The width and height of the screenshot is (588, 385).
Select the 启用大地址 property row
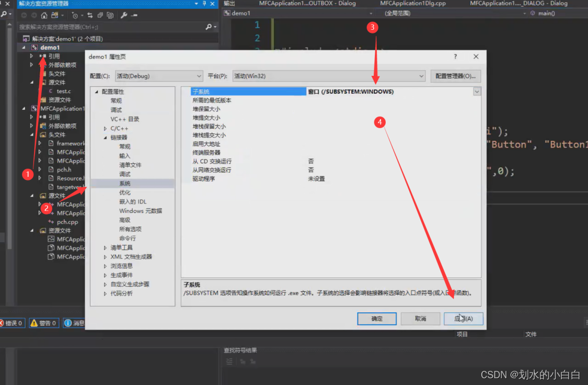[331, 144]
